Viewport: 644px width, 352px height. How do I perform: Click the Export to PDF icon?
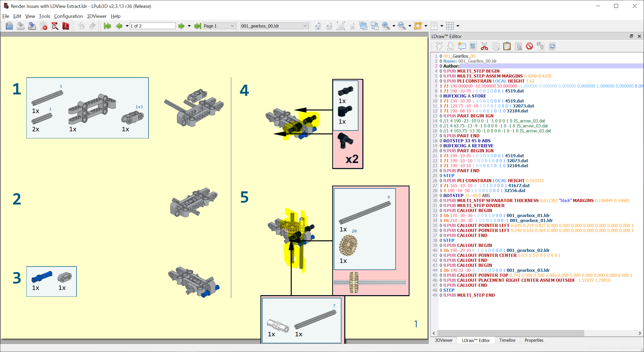66,26
